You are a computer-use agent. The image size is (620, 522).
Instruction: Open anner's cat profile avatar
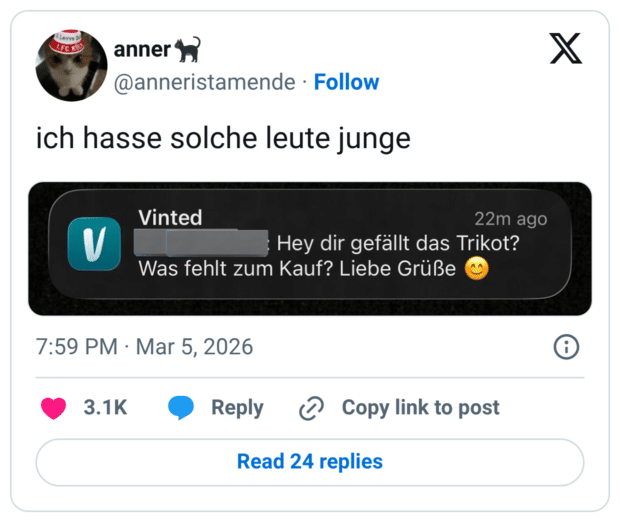[71, 65]
